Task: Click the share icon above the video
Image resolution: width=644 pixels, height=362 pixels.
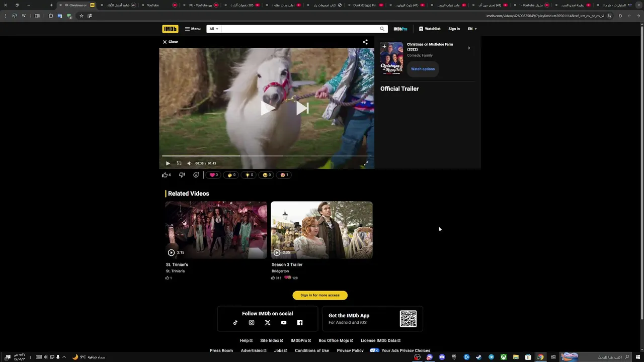Action: [x=365, y=42]
